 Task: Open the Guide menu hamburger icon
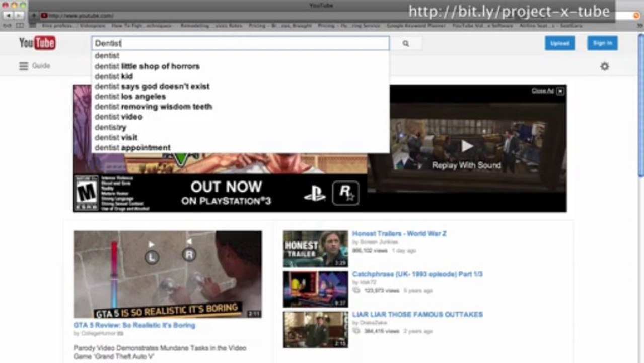[x=24, y=66]
